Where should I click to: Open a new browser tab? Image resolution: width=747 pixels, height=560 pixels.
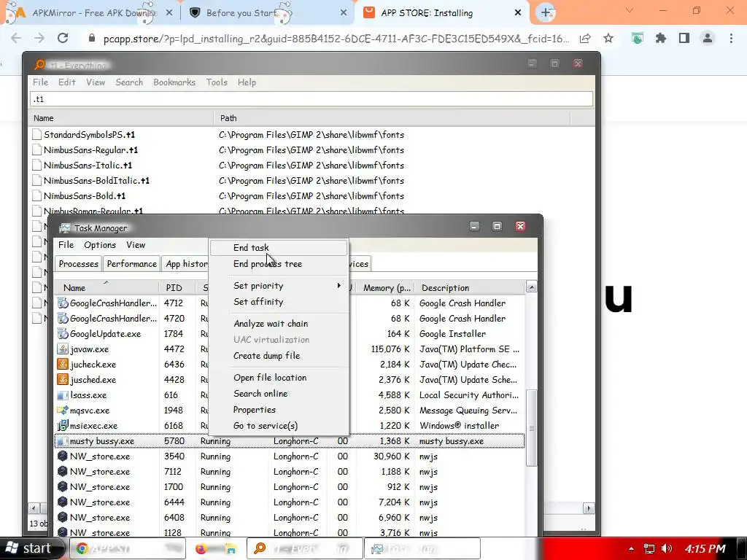click(546, 13)
